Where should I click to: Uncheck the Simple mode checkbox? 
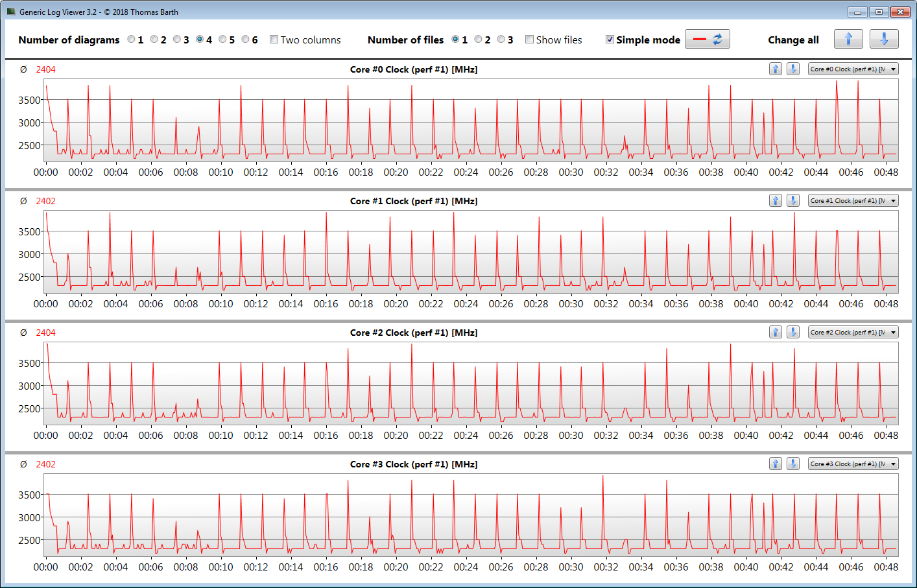610,40
